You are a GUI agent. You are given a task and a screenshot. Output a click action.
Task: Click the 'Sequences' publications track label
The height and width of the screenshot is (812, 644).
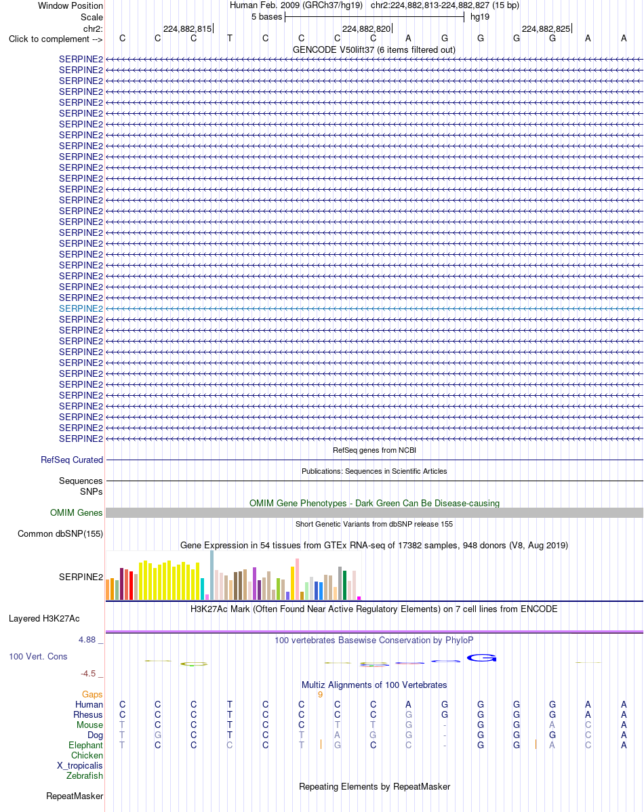(81, 481)
